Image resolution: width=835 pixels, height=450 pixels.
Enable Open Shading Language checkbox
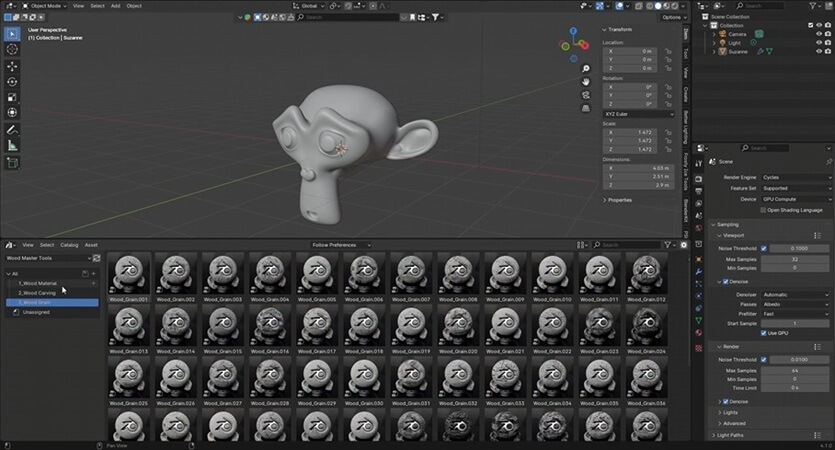click(763, 210)
